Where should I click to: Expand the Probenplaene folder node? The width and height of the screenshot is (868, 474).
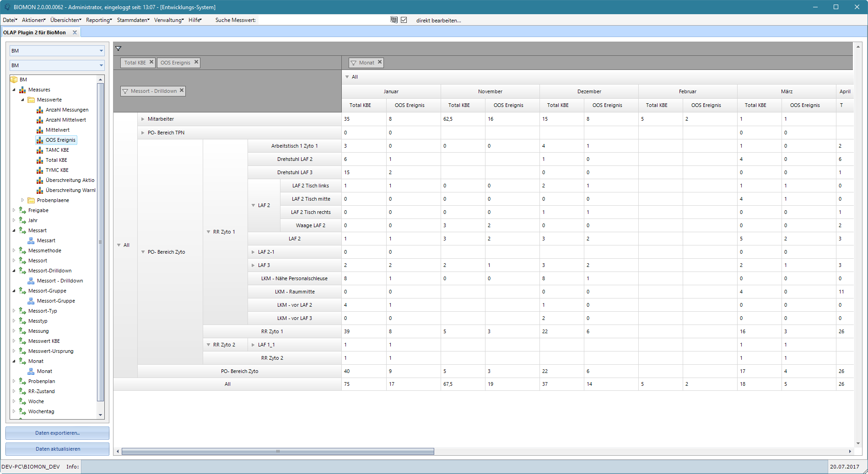pos(22,200)
